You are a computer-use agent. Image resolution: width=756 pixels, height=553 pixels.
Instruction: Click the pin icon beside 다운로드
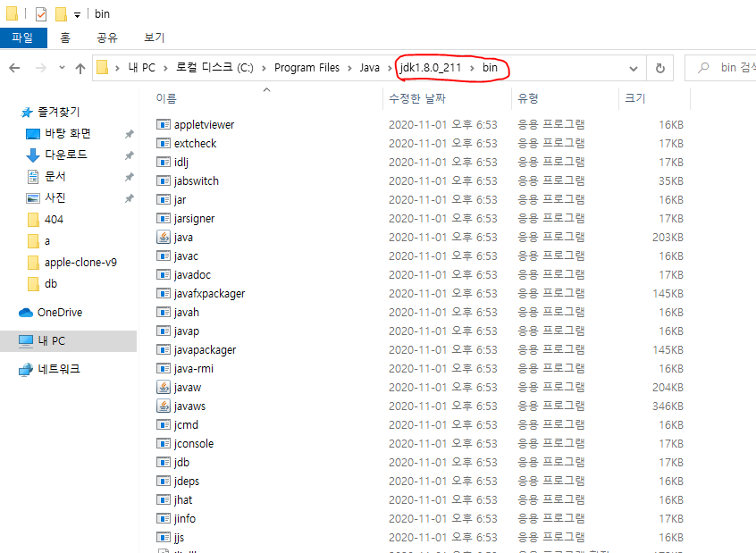[x=130, y=155]
